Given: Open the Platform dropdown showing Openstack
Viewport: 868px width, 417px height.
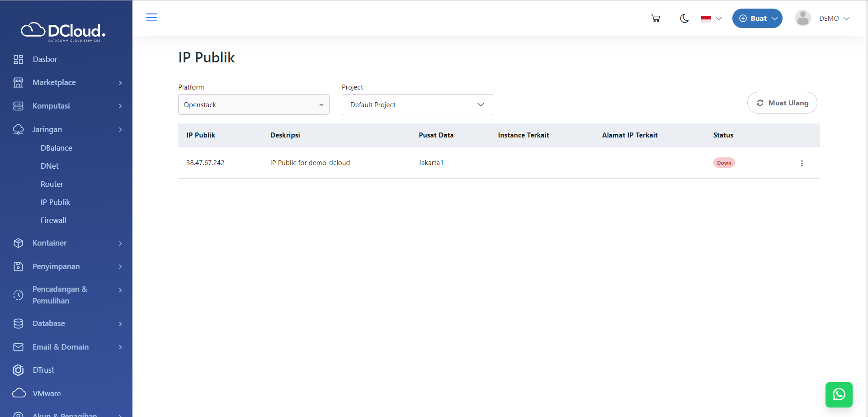Looking at the screenshot, I should point(253,104).
